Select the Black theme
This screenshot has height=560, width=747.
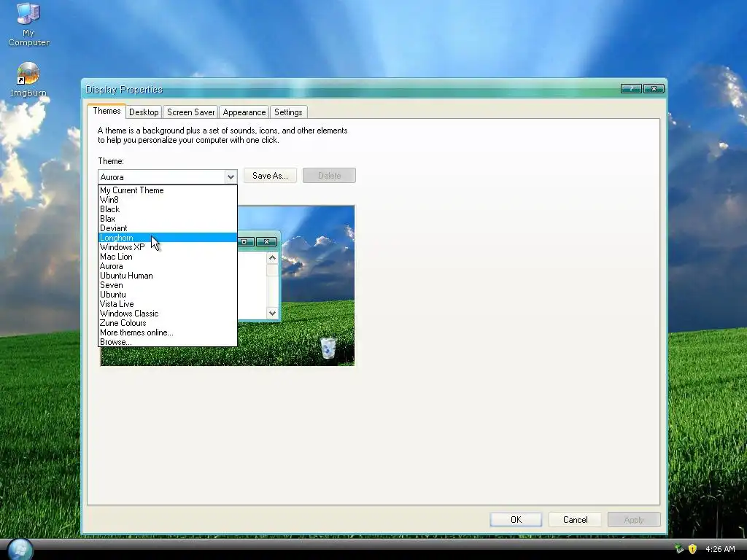(x=167, y=209)
